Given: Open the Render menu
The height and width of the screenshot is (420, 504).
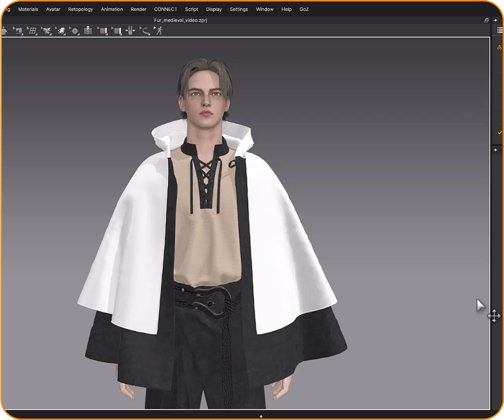Looking at the screenshot, I should tap(138, 9).
